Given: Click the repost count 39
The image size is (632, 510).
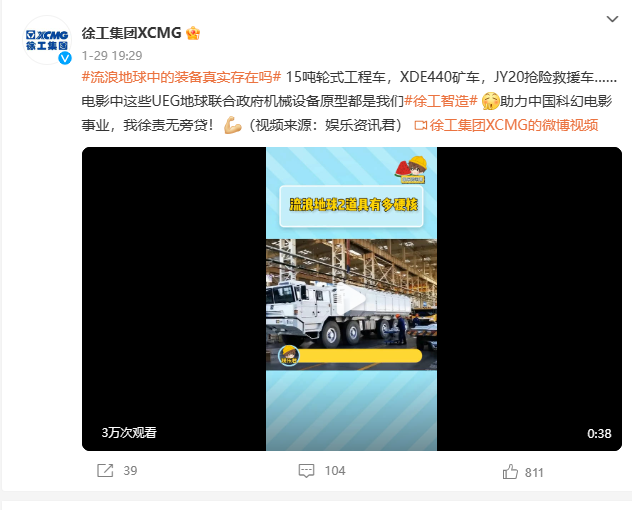Looking at the screenshot, I should click(130, 471).
